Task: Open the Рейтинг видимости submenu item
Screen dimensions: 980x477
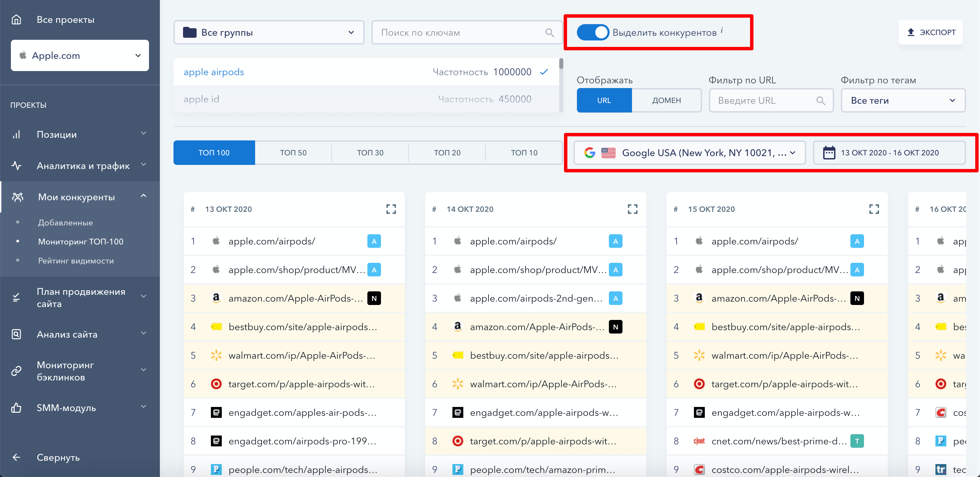Action: coord(76,260)
